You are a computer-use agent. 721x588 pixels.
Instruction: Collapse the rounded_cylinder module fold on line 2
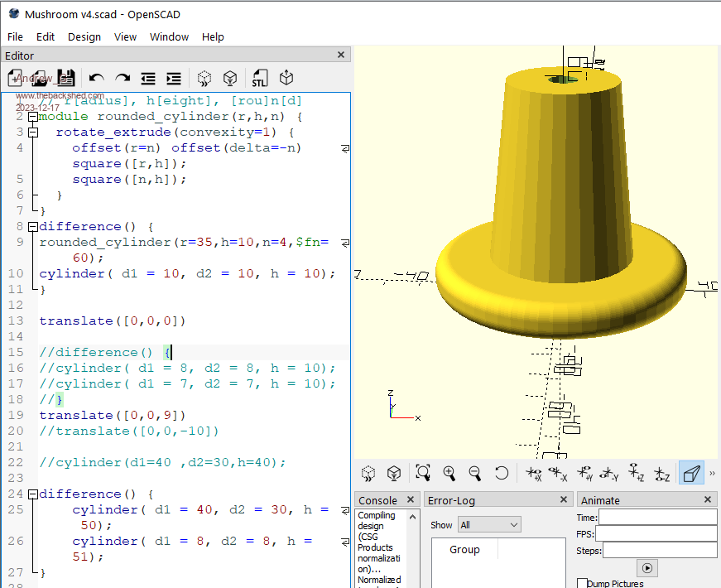coord(33,117)
